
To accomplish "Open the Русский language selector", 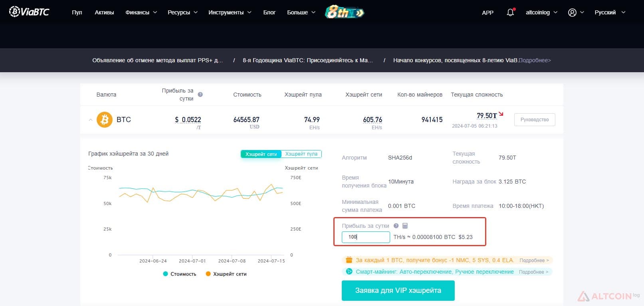I will point(610,12).
